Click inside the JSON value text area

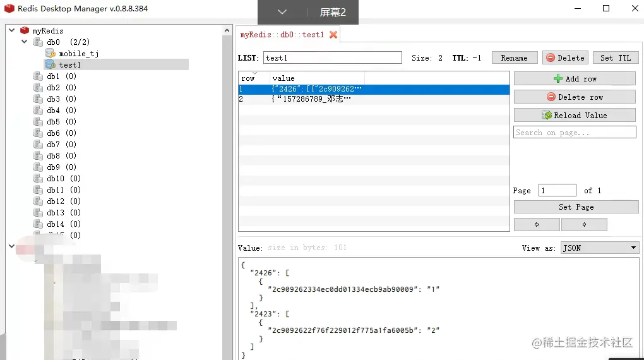click(439, 308)
